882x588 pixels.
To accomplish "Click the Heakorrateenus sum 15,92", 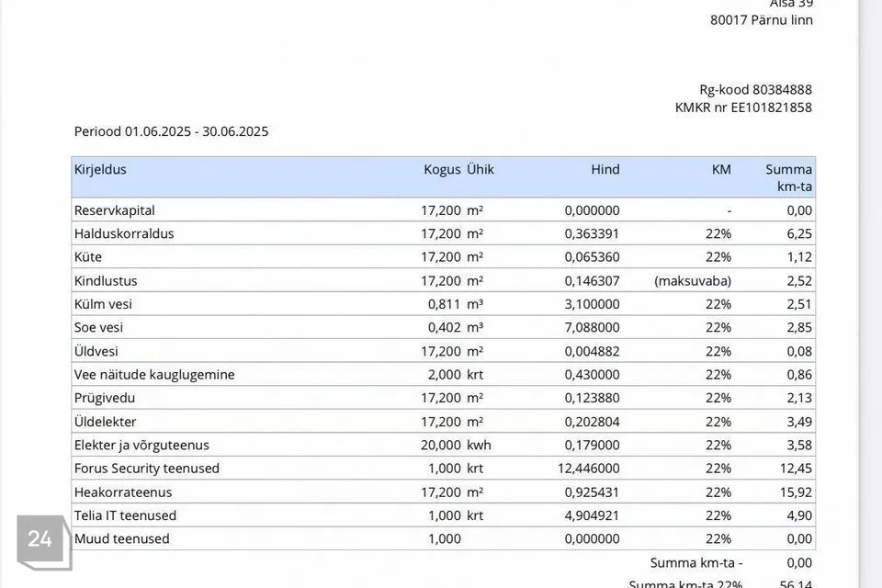I will tap(796, 492).
